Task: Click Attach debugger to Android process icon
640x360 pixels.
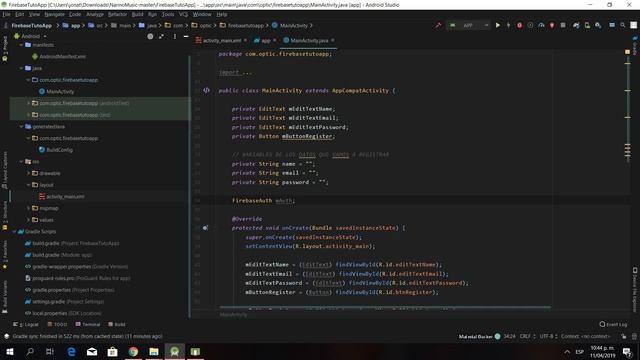Action: click(552, 25)
